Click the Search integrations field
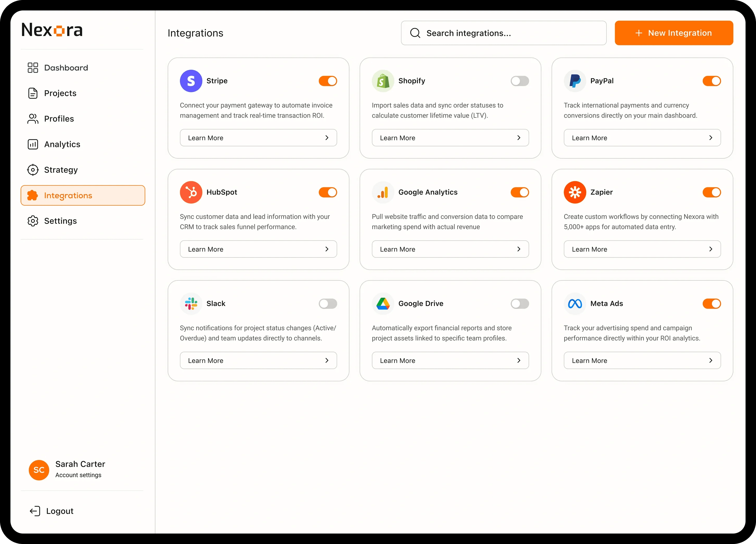 [503, 33]
